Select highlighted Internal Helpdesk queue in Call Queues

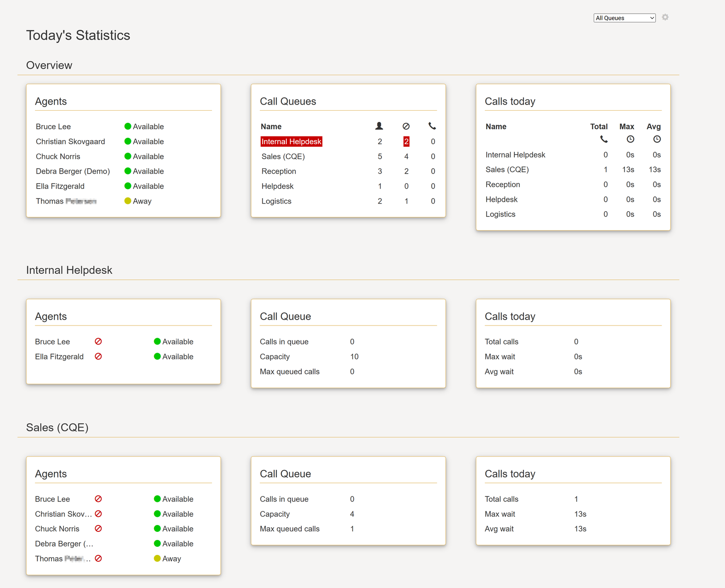click(291, 141)
